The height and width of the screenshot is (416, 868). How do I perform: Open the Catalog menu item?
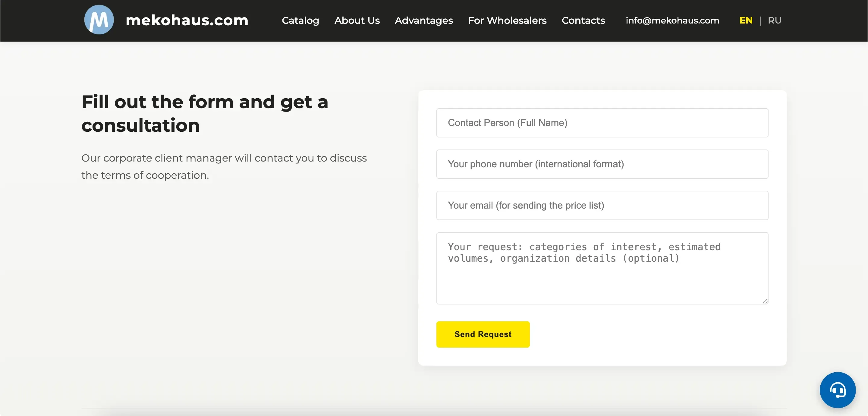pos(300,20)
